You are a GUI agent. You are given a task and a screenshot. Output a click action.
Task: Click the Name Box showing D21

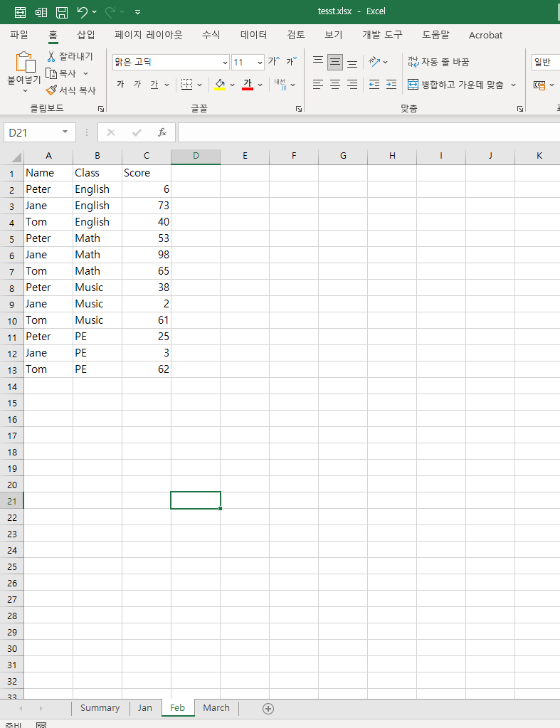33,133
